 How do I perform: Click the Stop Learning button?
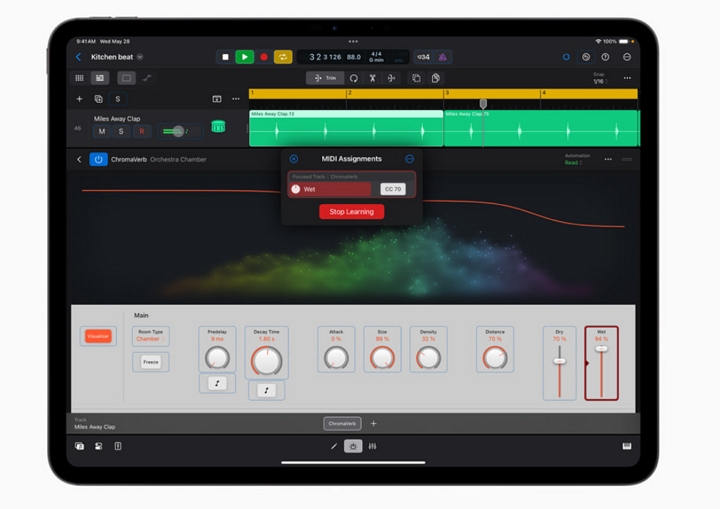(352, 212)
